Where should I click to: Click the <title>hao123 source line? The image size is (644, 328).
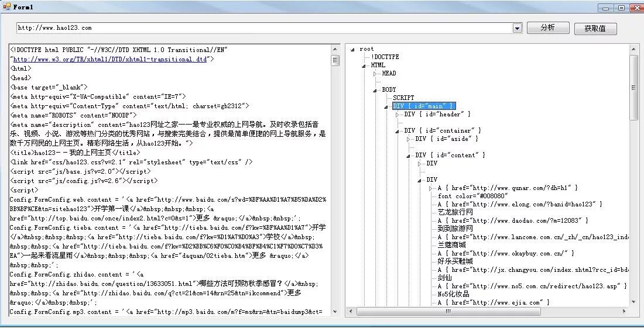click(75, 153)
